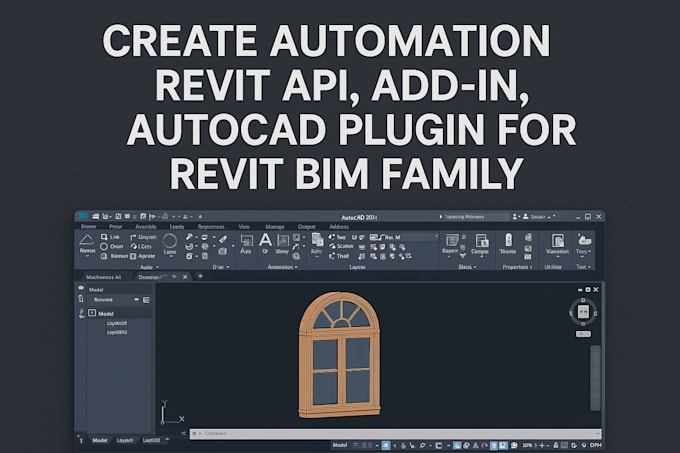Add a new file tab with plus
The width and height of the screenshot is (680, 453).
[x=200, y=276]
